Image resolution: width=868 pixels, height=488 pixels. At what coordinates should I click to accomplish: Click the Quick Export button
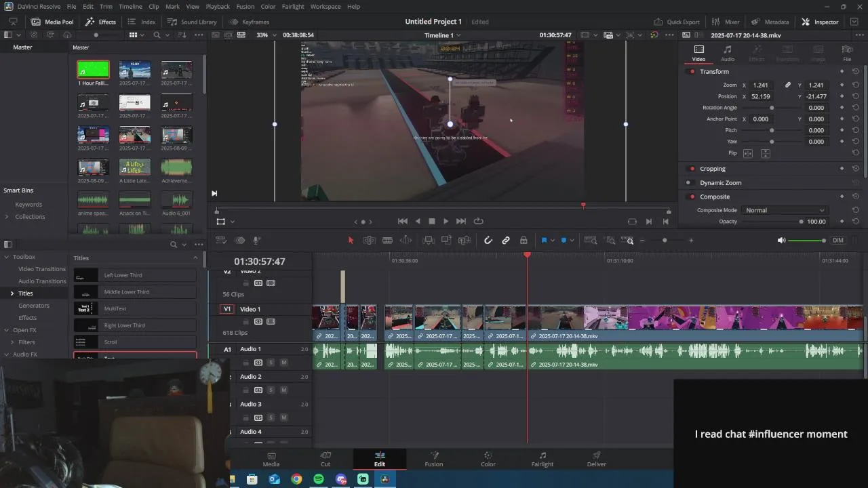click(x=677, y=22)
